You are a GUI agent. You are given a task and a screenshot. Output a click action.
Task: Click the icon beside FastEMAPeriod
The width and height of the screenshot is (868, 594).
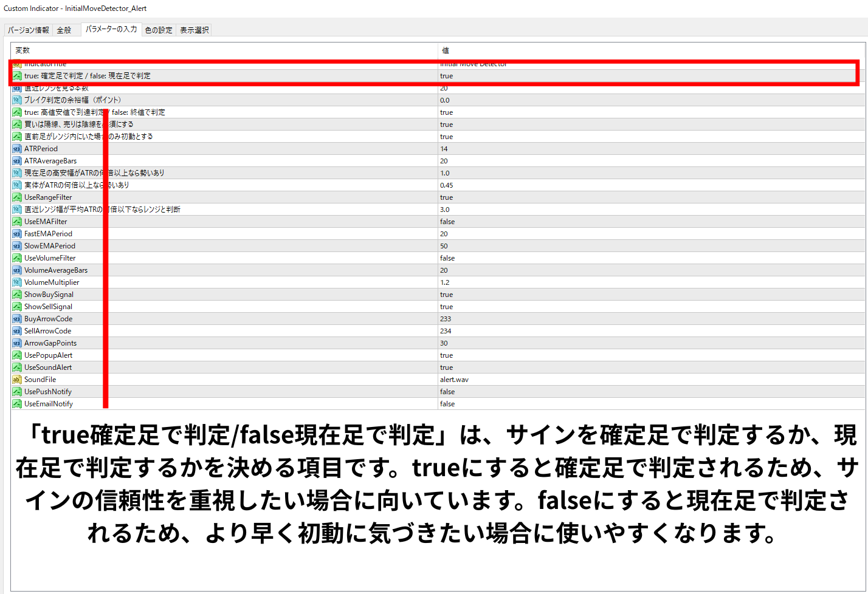coord(17,234)
